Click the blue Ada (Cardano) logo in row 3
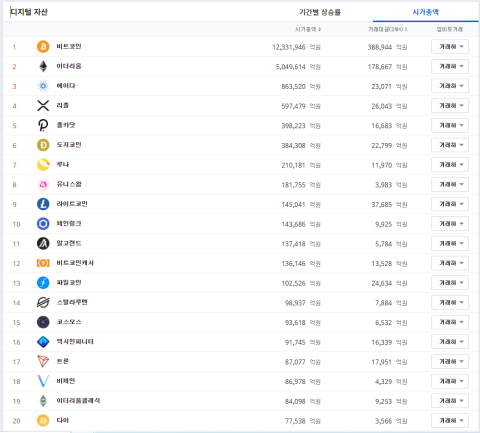The height and width of the screenshot is (433, 480). (43, 86)
